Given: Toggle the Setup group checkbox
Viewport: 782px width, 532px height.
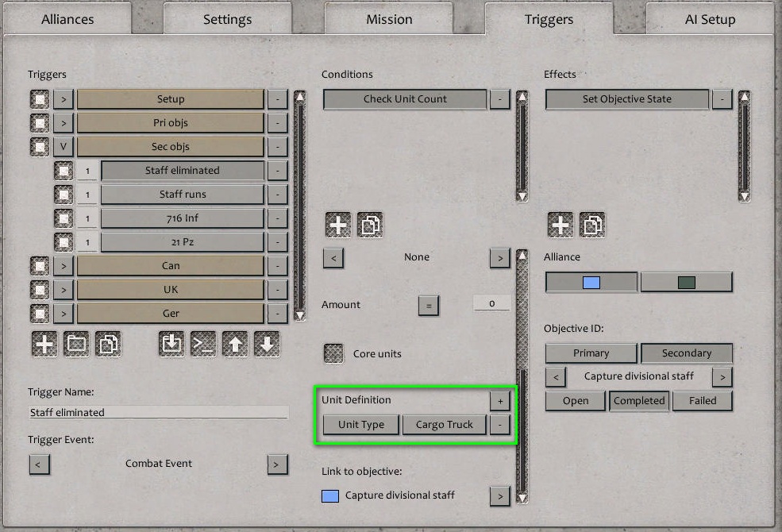Looking at the screenshot, I should pyautogui.click(x=40, y=99).
